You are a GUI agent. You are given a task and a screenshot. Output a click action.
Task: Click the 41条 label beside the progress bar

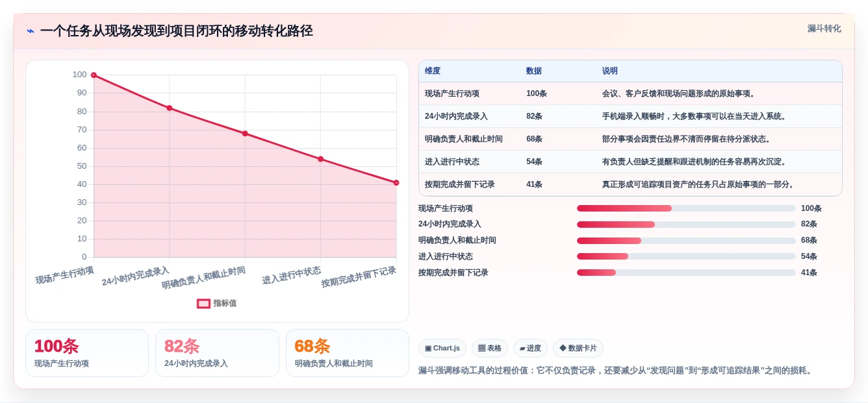pyautogui.click(x=810, y=273)
